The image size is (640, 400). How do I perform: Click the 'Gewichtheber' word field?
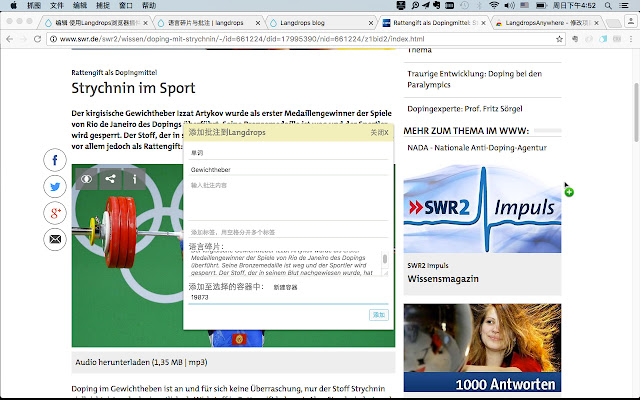point(288,169)
